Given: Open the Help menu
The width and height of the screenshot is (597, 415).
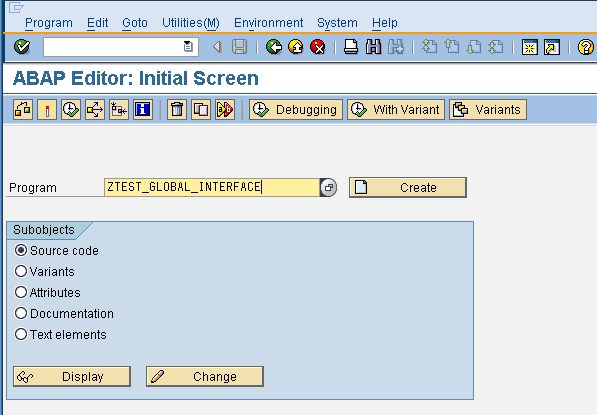Looking at the screenshot, I should point(385,23).
